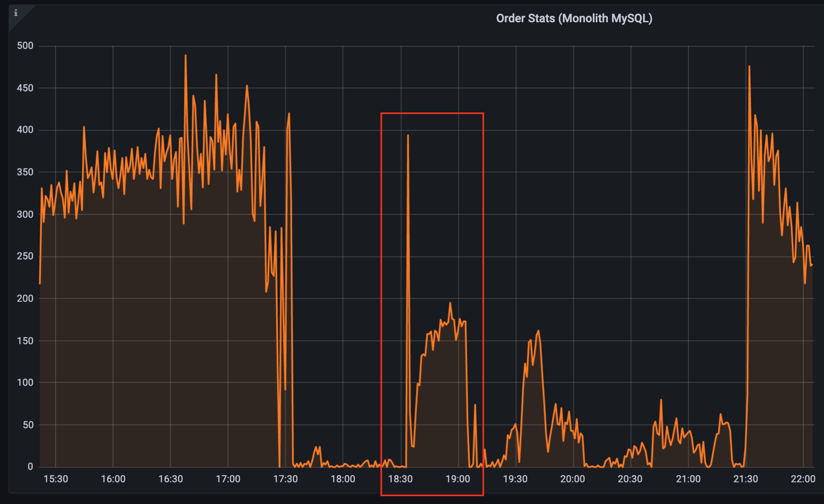Image resolution: width=824 pixels, height=504 pixels.
Task: Click the 21:30 recovery spike peak
Action: click(x=749, y=66)
